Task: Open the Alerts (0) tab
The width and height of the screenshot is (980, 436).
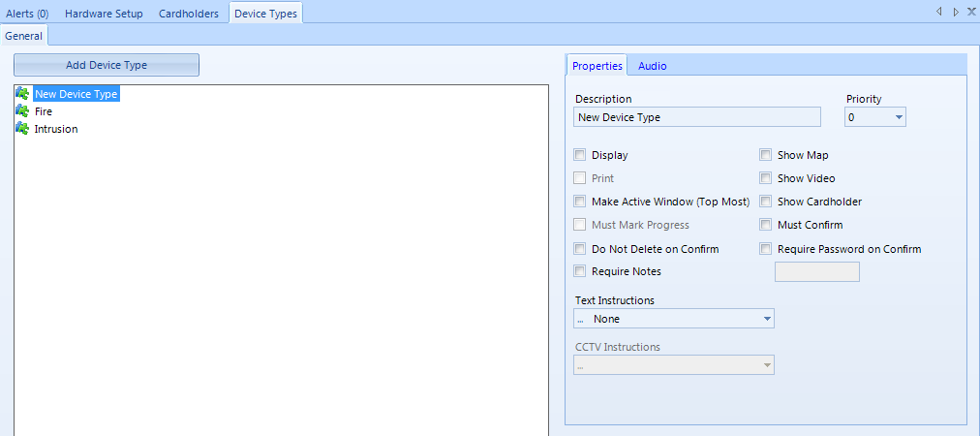Action: 28,14
